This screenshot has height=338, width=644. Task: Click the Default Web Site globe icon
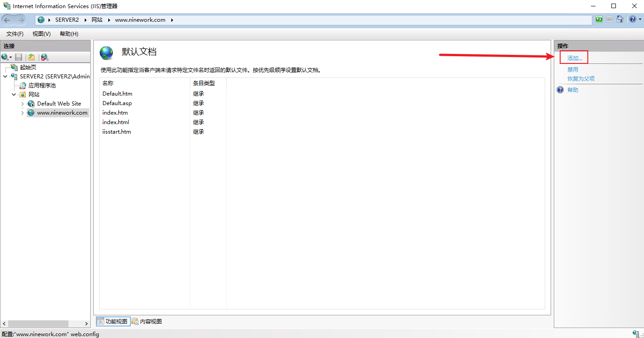point(31,103)
